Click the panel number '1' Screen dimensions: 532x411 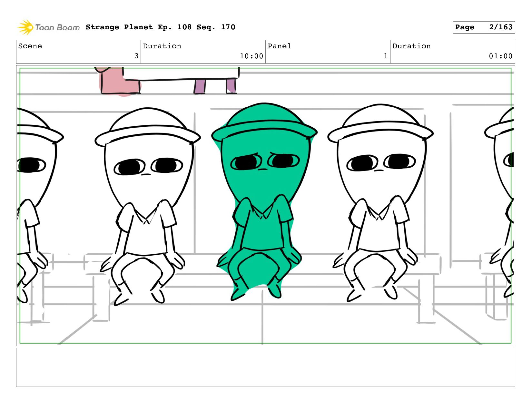(386, 56)
